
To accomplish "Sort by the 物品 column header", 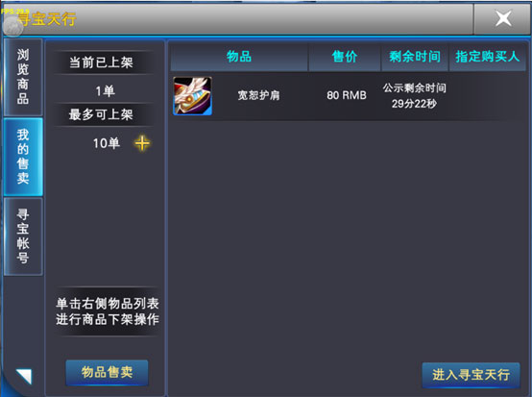I will [239, 57].
